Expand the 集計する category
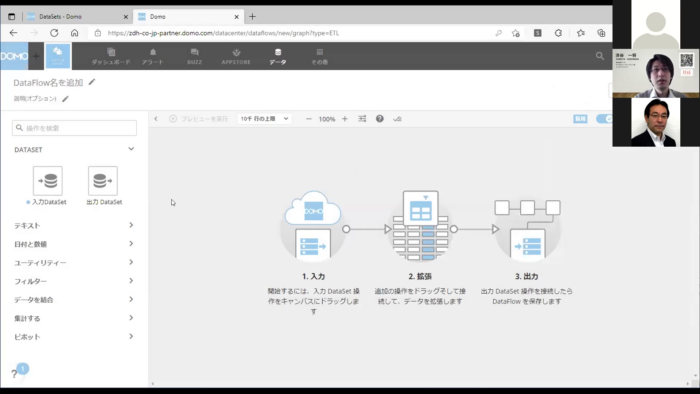 [74, 318]
